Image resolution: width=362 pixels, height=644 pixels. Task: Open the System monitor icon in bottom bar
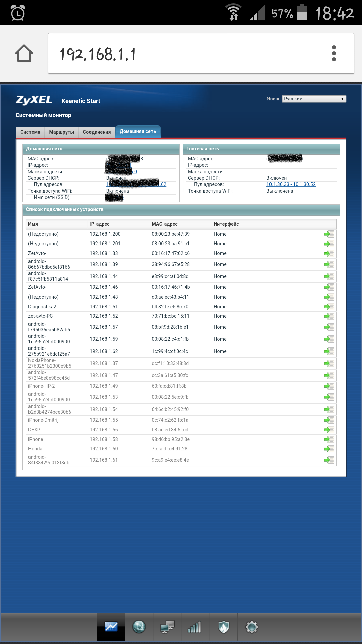(111, 627)
